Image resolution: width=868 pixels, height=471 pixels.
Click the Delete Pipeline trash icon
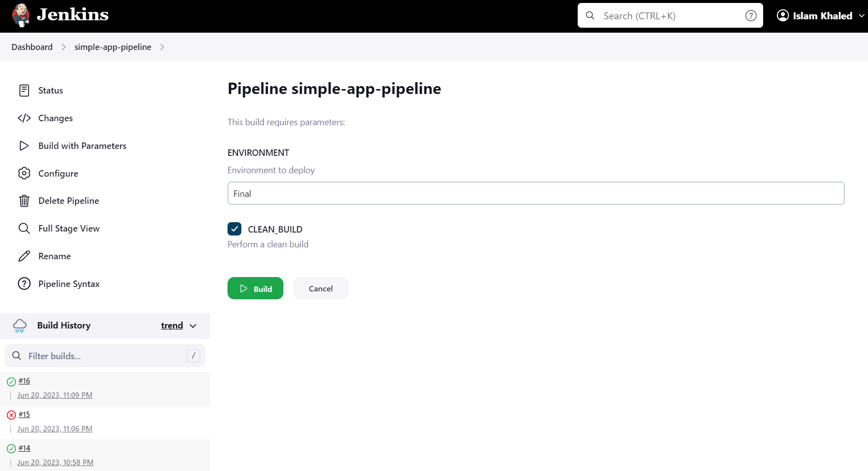(x=24, y=200)
